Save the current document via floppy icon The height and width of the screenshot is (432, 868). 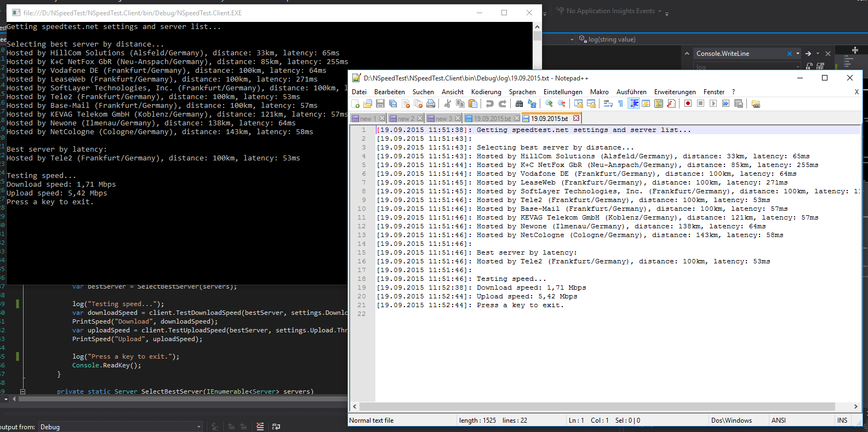pos(380,103)
